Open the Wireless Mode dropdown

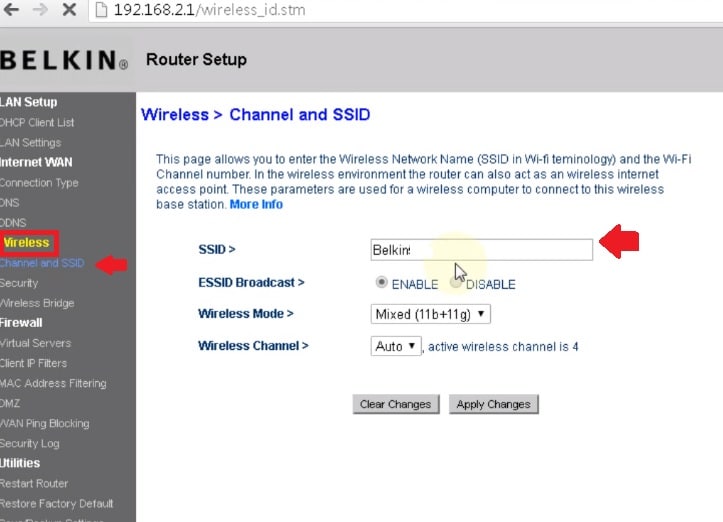coord(430,314)
